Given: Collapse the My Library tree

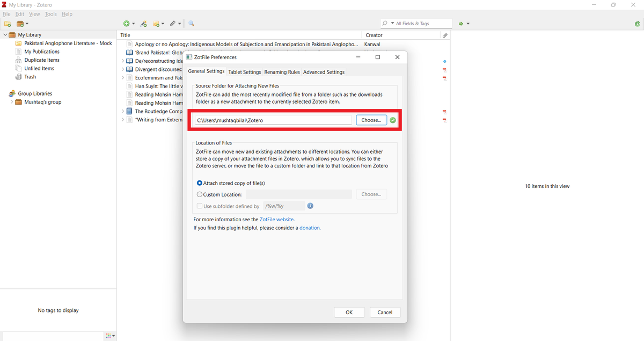Looking at the screenshot, I should [x=5, y=35].
